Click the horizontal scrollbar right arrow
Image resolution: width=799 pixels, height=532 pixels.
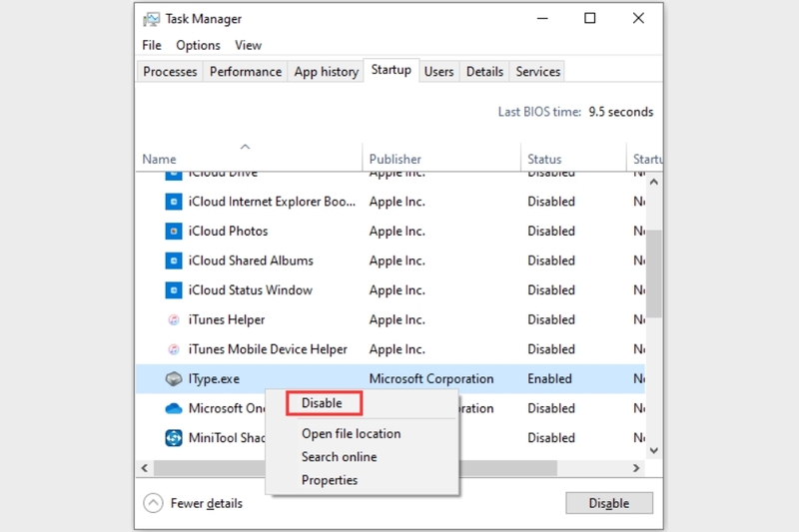[x=636, y=468]
